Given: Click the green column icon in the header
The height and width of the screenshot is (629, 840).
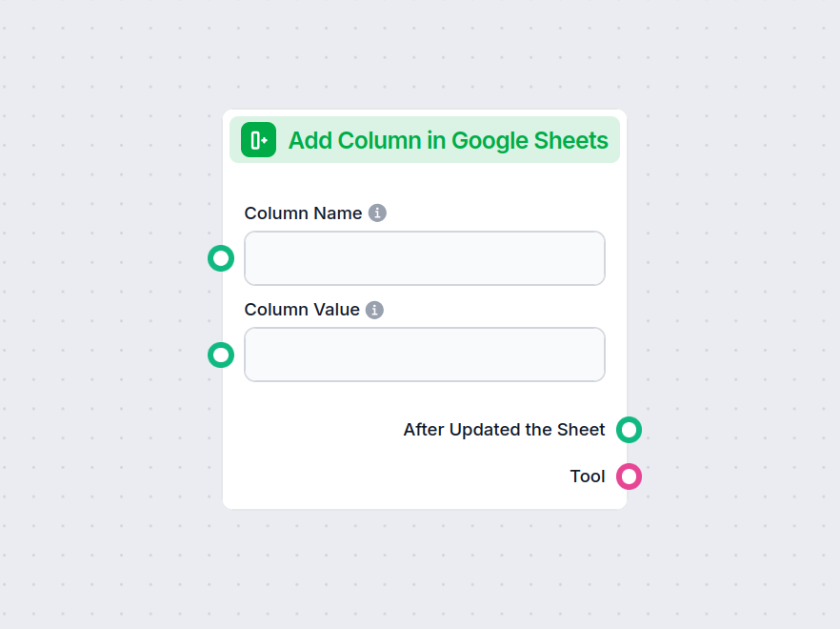Looking at the screenshot, I should click(256, 139).
